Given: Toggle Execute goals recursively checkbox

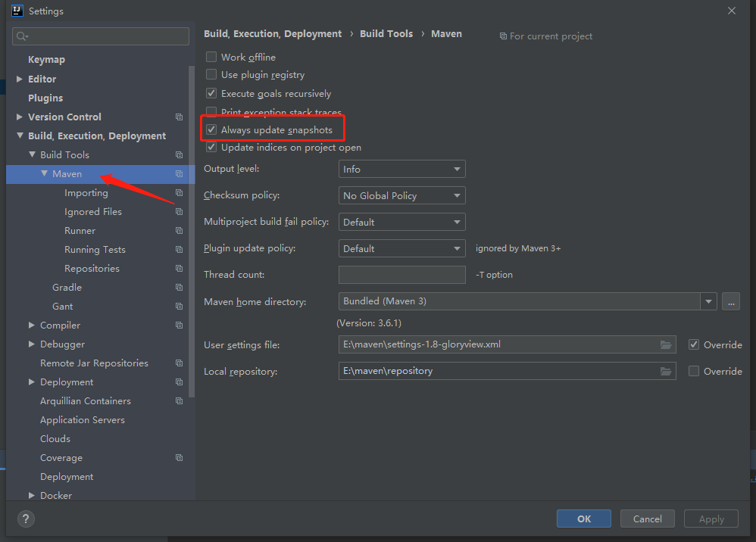Looking at the screenshot, I should pos(211,93).
